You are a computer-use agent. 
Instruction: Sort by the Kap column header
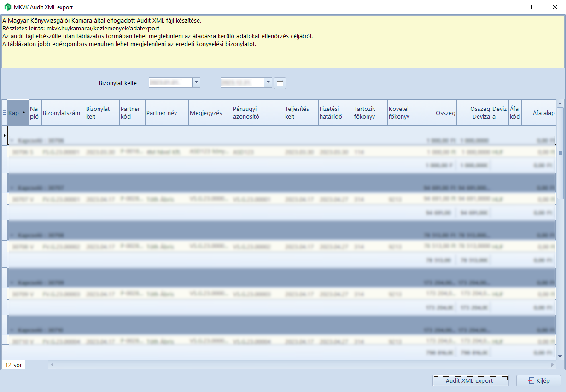tap(17, 113)
